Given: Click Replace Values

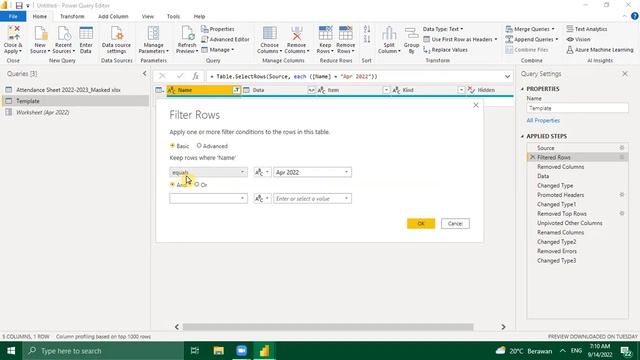Looking at the screenshot, I should pos(445,50).
